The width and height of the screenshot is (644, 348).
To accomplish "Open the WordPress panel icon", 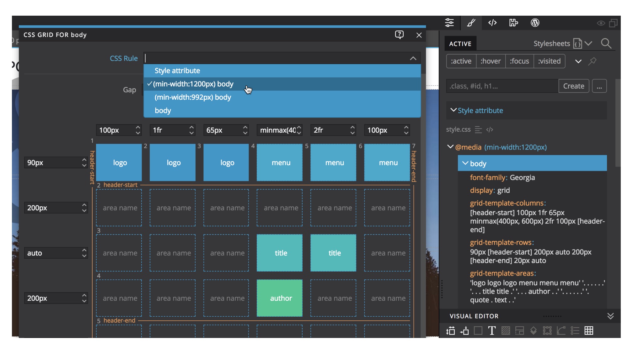I will [535, 23].
